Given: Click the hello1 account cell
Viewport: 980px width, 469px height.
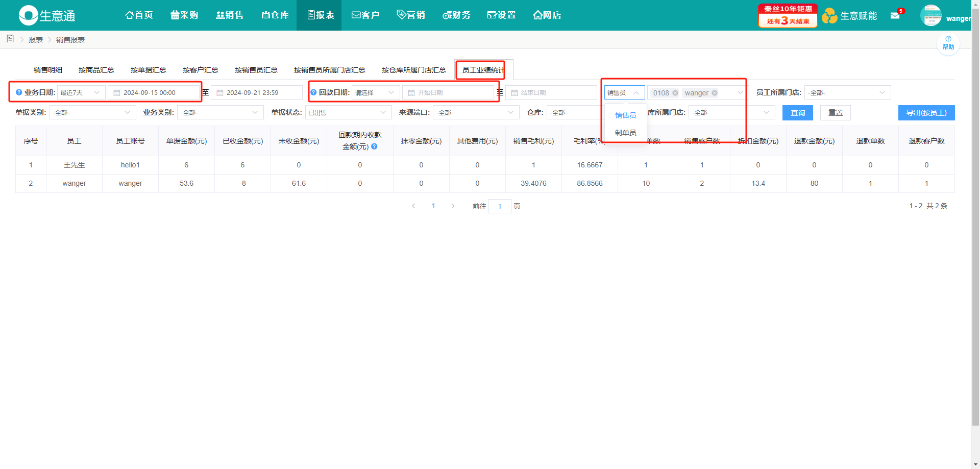Looking at the screenshot, I should (x=130, y=165).
